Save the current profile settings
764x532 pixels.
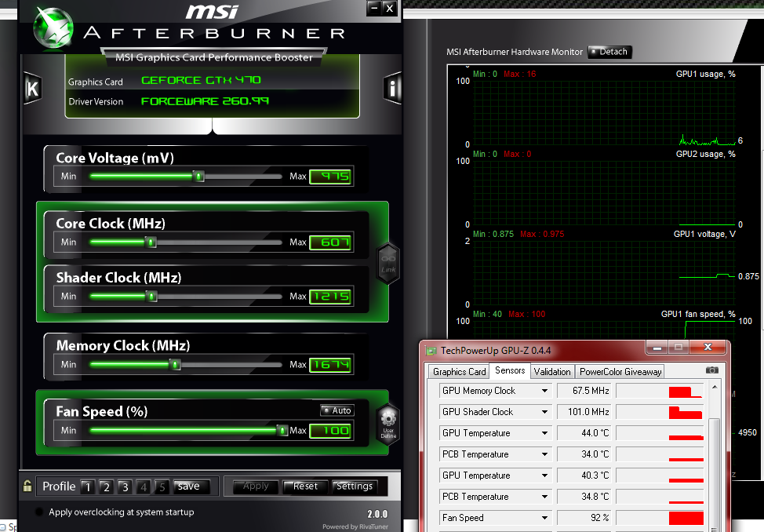point(191,486)
